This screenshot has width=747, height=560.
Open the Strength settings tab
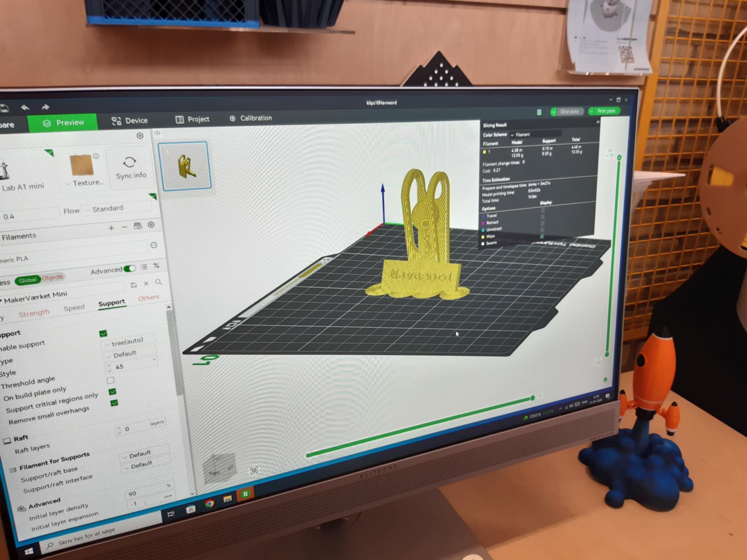tap(35, 312)
